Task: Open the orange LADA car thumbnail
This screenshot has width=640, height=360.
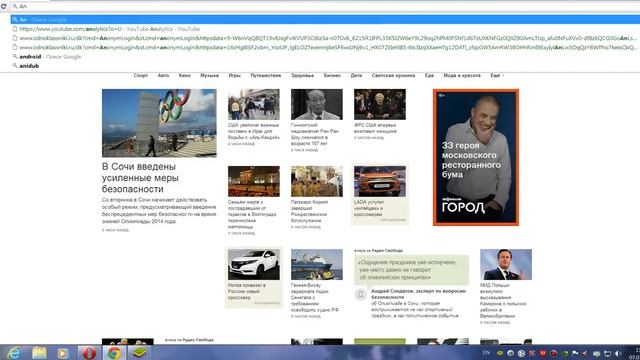Action: point(380,181)
